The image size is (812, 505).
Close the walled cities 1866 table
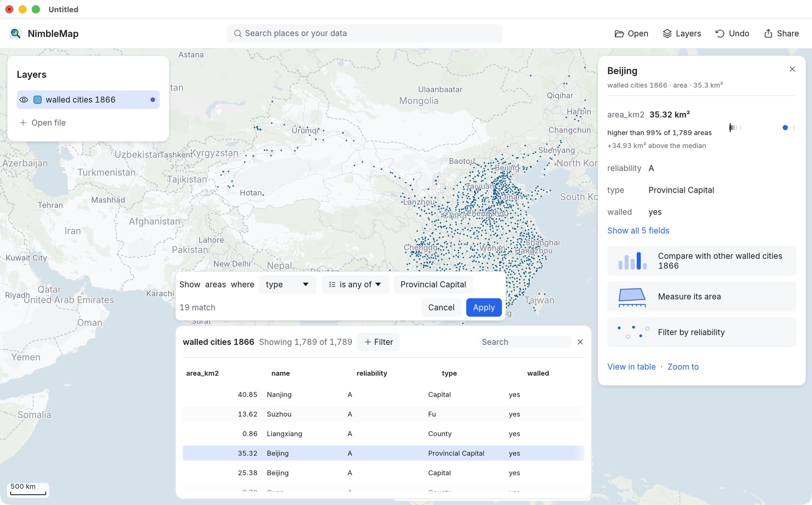point(580,342)
